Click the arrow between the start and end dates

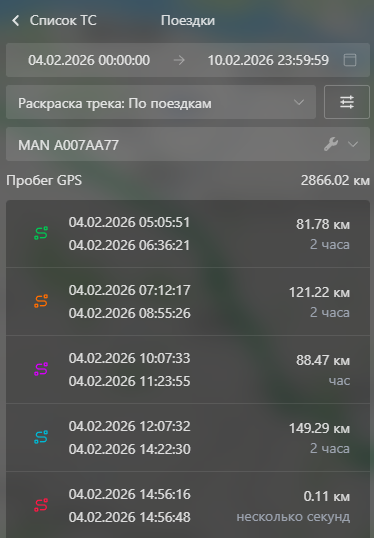click(x=179, y=60)
